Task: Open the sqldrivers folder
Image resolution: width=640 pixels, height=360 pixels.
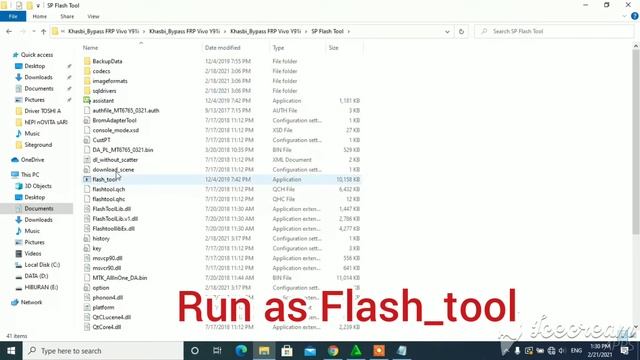Action: (x=104, y=91)
